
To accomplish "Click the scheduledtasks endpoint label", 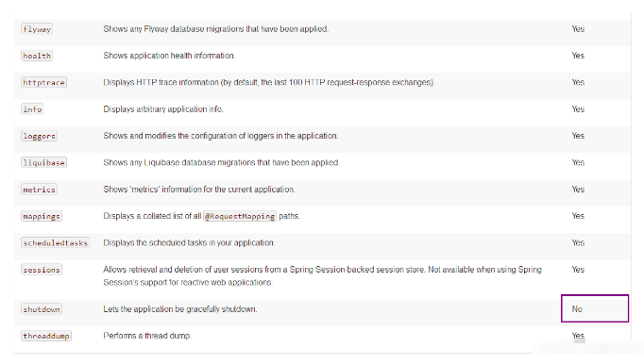I will click(56, 243).
